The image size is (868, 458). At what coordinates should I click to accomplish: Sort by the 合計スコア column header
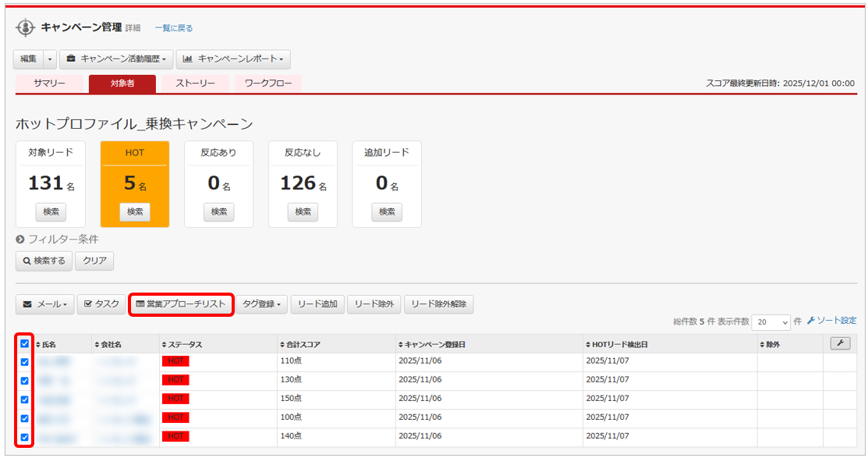coord(300,344)
